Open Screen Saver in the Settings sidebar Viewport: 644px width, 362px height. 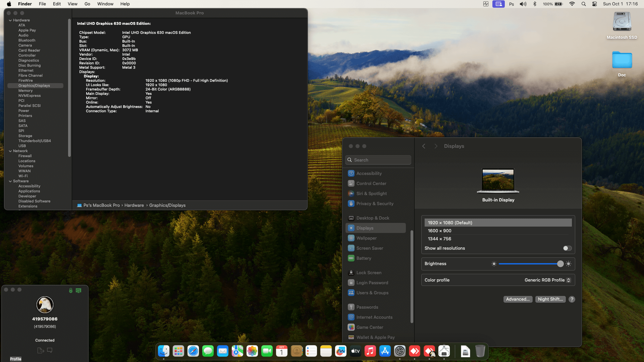coord(376,248)
